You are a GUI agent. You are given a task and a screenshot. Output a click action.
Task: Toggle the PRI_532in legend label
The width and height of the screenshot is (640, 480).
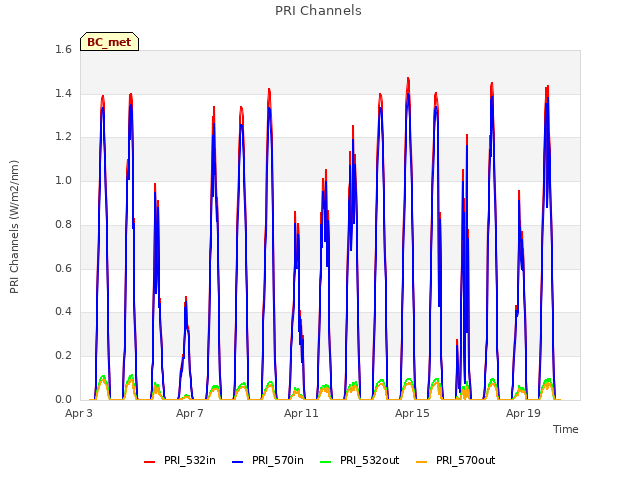pyautogui.click(x=189, y=460)
